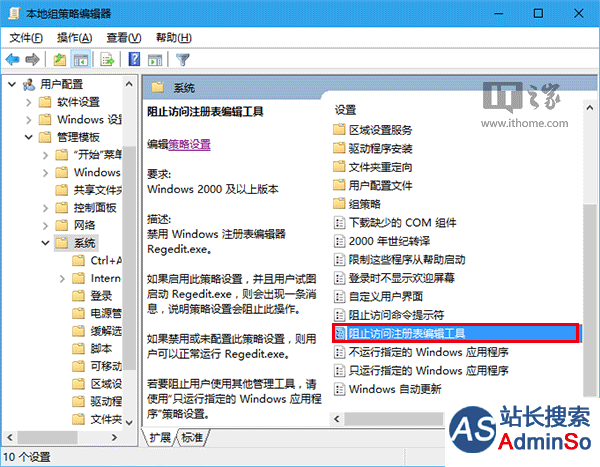Collapse the 用户配置 tree node
Screen dimensions: 600x467
(x=12, y=84)
